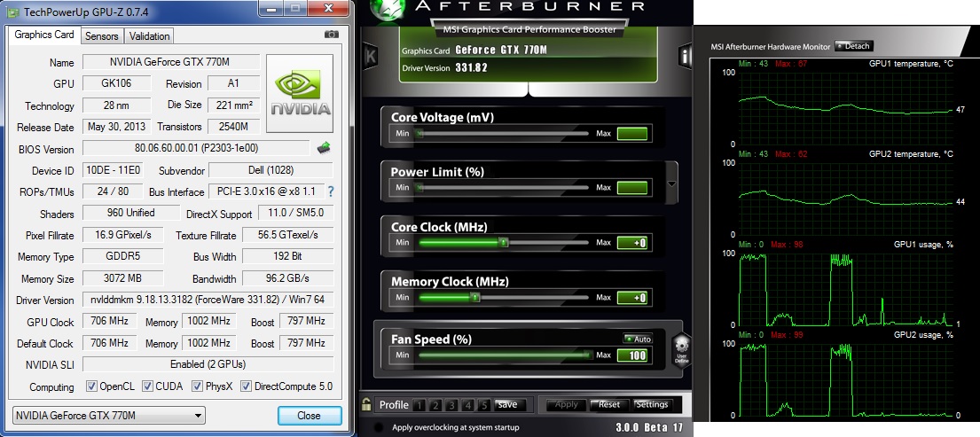Select Afterburner profile slot 5
The height and width of the screenshot is (437, 980).
[x=483, y=405]
